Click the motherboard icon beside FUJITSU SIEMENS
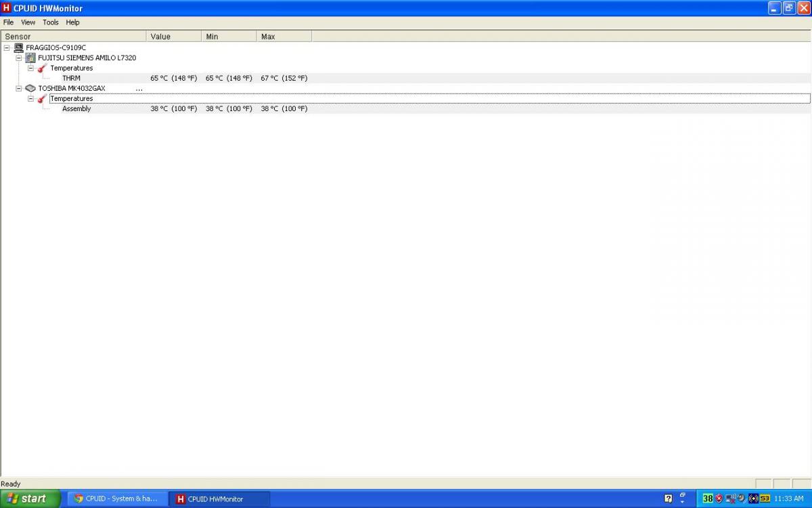The image size is (812, 508). (30, 58)
